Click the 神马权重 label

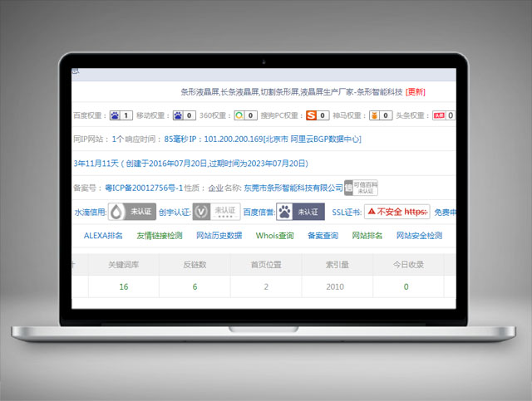tap(349, 115)
